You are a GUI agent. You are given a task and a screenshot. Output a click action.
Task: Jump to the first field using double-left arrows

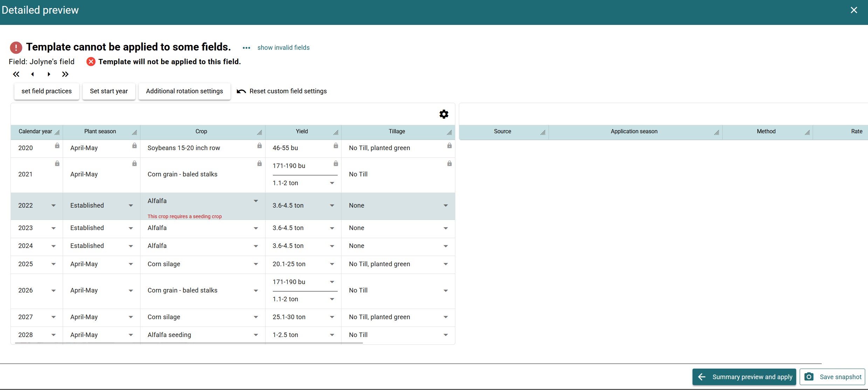[16, 74]
